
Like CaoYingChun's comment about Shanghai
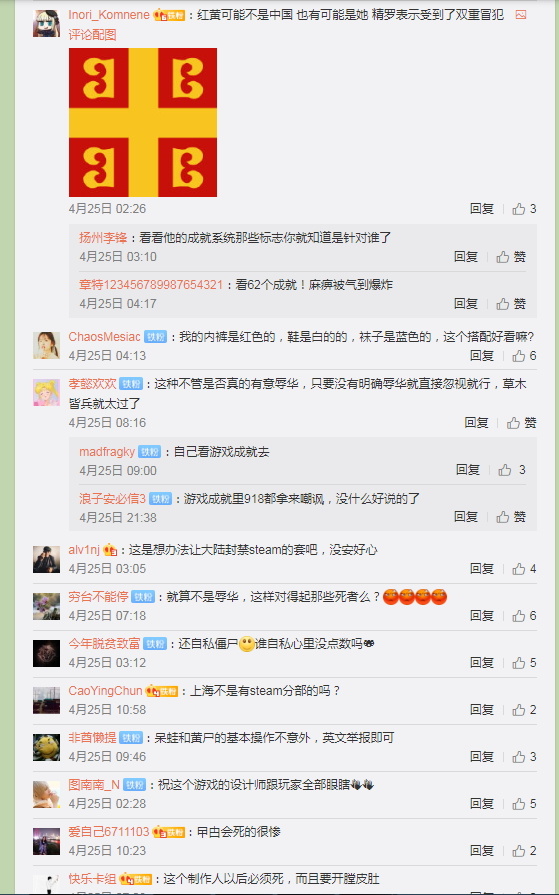(x=518, y=710)
